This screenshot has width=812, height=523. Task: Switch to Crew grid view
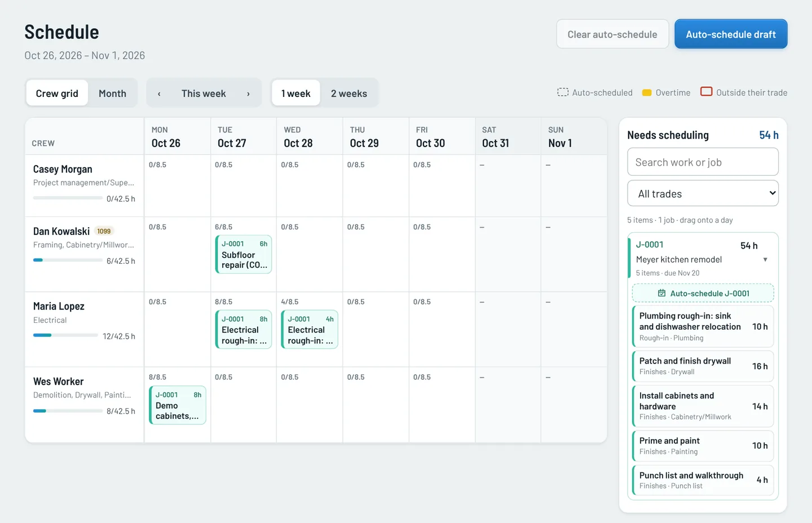tap(57, 94)
